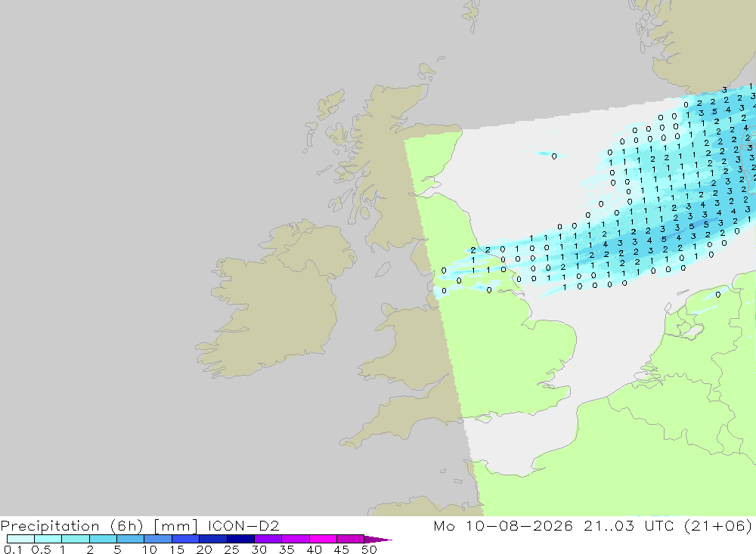Select the '(21+06)' forecast offset text
This screenshot has height=554, width=756.
(718, 525)
